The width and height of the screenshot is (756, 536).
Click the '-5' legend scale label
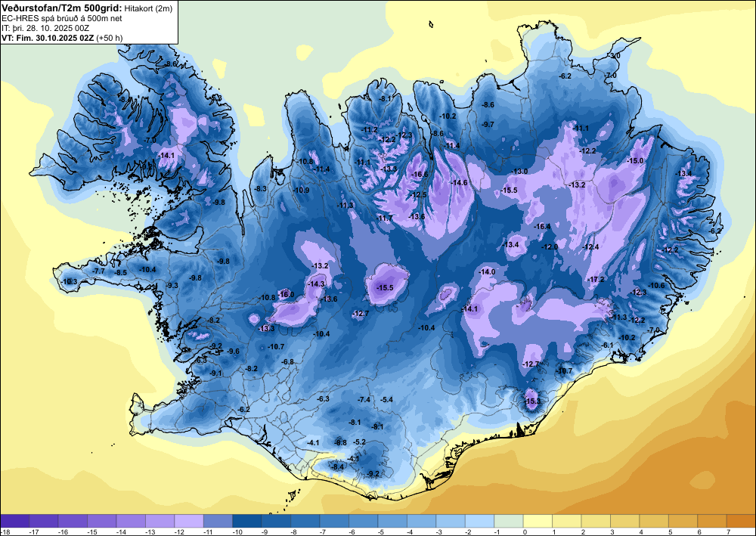click(x=381, y=531)
